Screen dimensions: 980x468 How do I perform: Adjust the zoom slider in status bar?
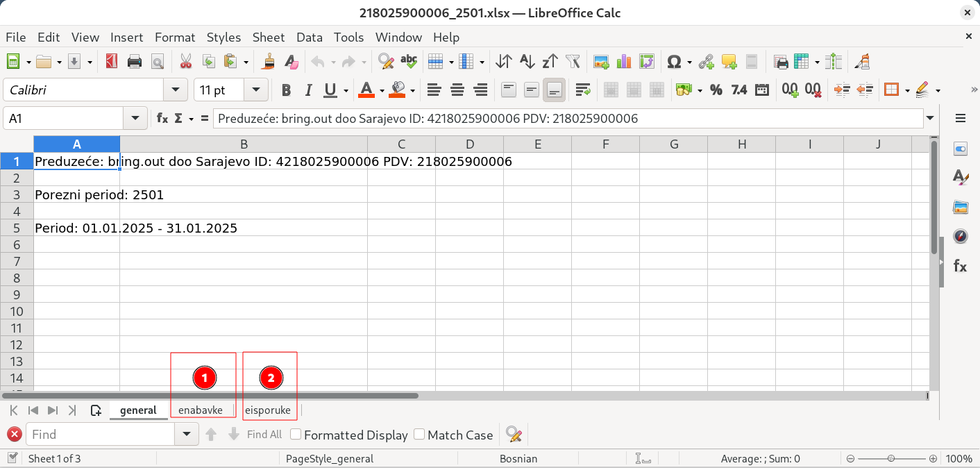(890, 459)
